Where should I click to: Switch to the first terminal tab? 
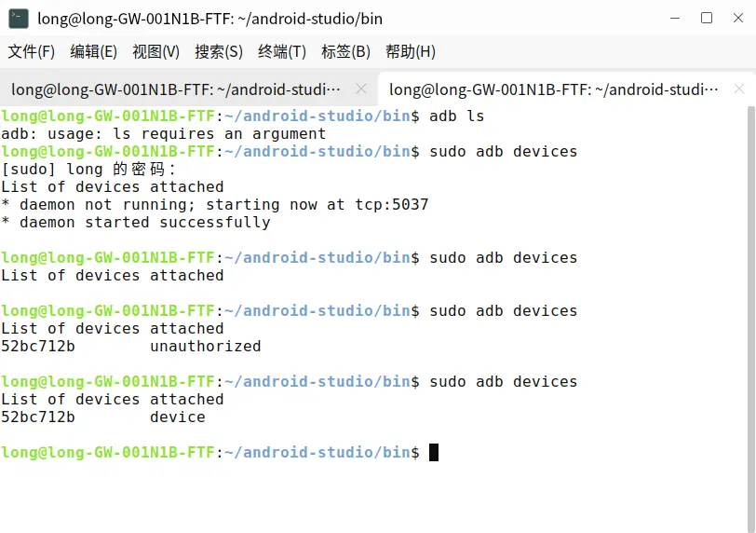point(177,89)
